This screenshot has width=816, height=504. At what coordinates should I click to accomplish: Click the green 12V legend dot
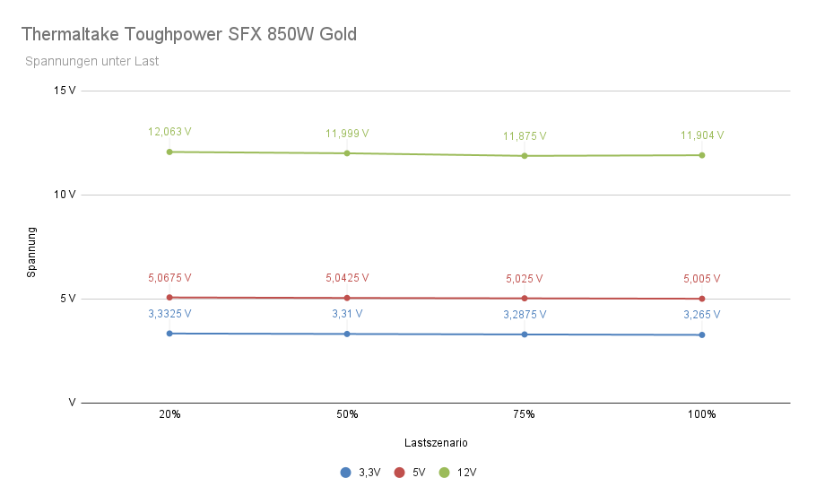coord(444,472)
